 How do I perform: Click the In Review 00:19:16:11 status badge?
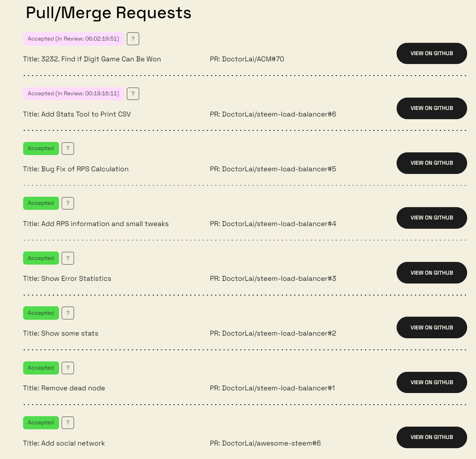pyautogui.click(x=74, y=94)
